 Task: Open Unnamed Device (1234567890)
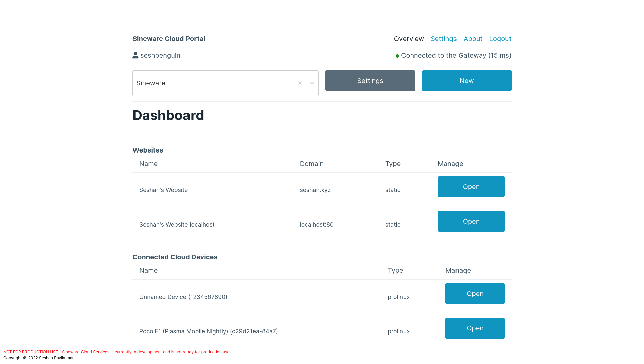click(x=475, y=294)
